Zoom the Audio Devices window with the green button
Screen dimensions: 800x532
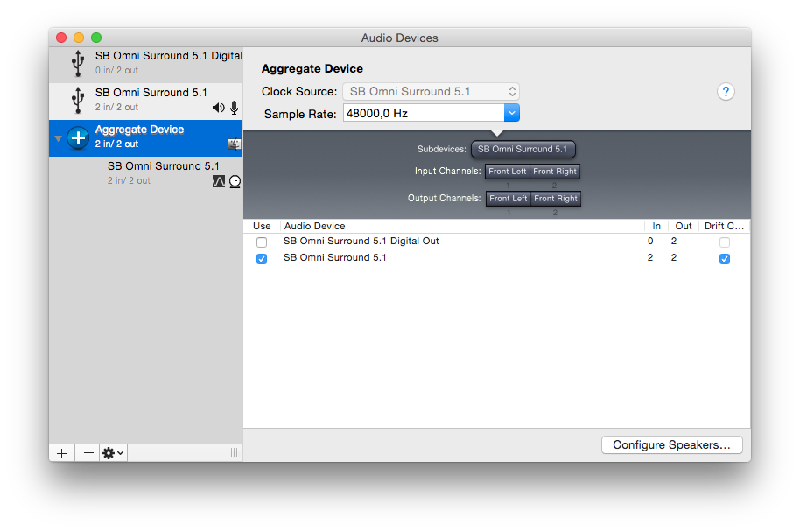point(96,38)
